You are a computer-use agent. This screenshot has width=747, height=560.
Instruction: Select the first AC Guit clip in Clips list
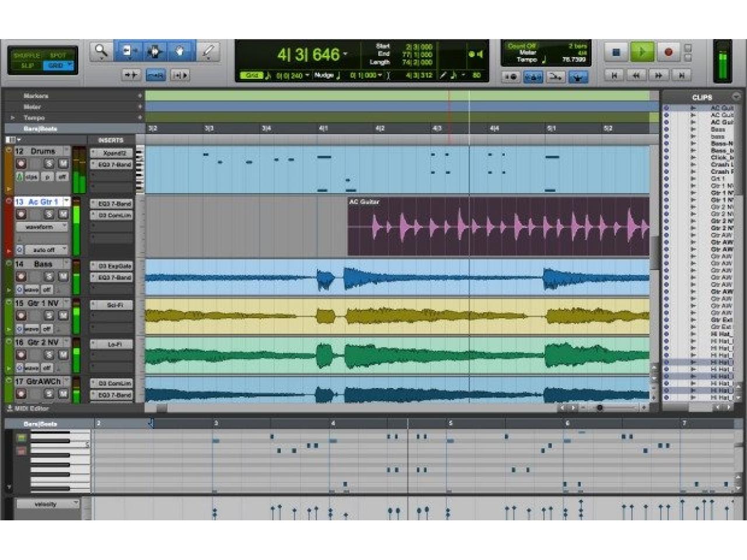tap(722, 108)
